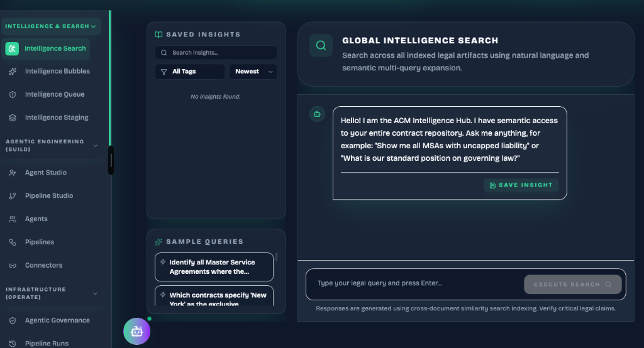Screen dimensions: 644x348
Task: Click the Global Intelligence Search magnifier icon
Action: coord(321,45)
